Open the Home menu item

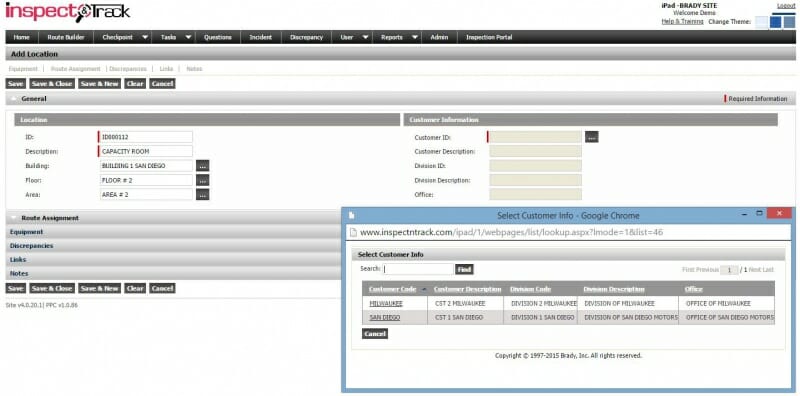pyautogui.click(x=21, y=37)
